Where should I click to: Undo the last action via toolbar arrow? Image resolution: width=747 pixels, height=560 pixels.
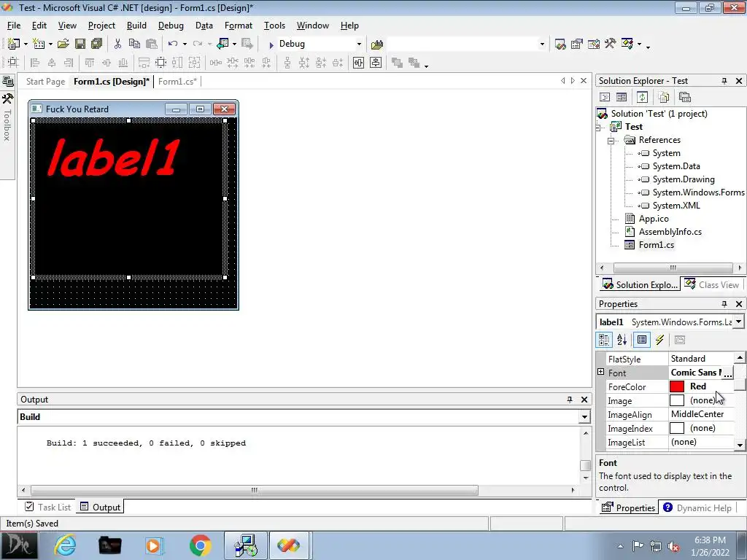click(172, 44)
